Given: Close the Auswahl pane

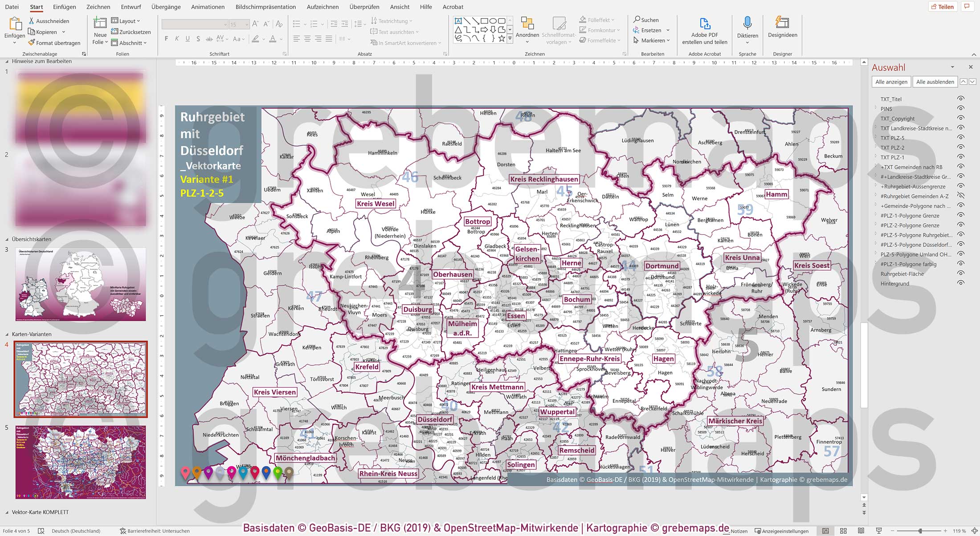Looking at the screenshot, I should pyautogui.click(x=971, y=67).
